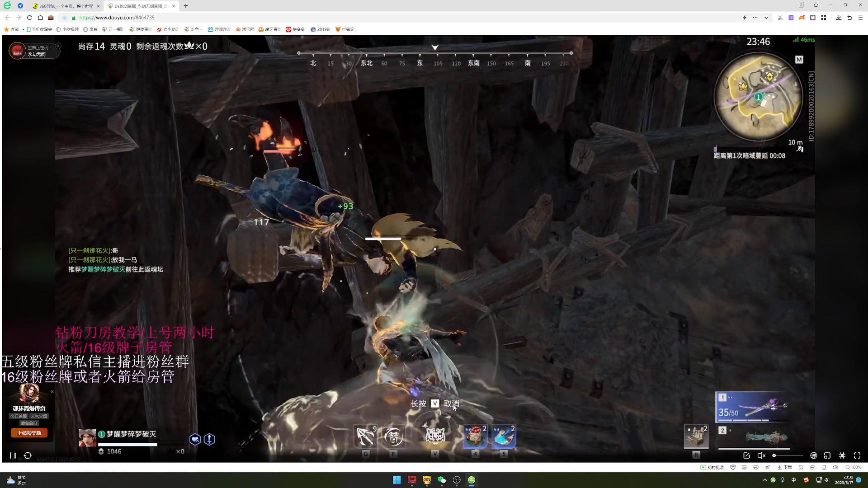The width and height of the screenshot is (868, 488).
Task: Reload the current page
Action: (x=29, y=18)
